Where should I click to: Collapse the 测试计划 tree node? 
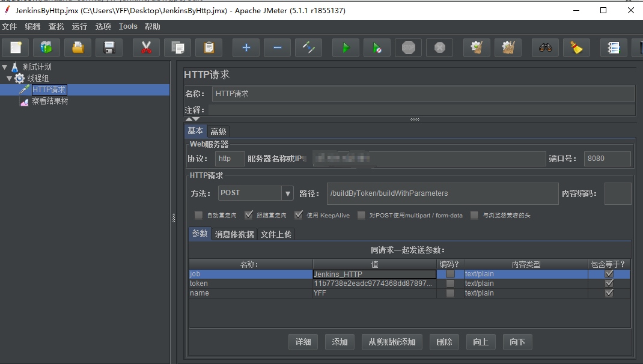[x=5, y=67]
